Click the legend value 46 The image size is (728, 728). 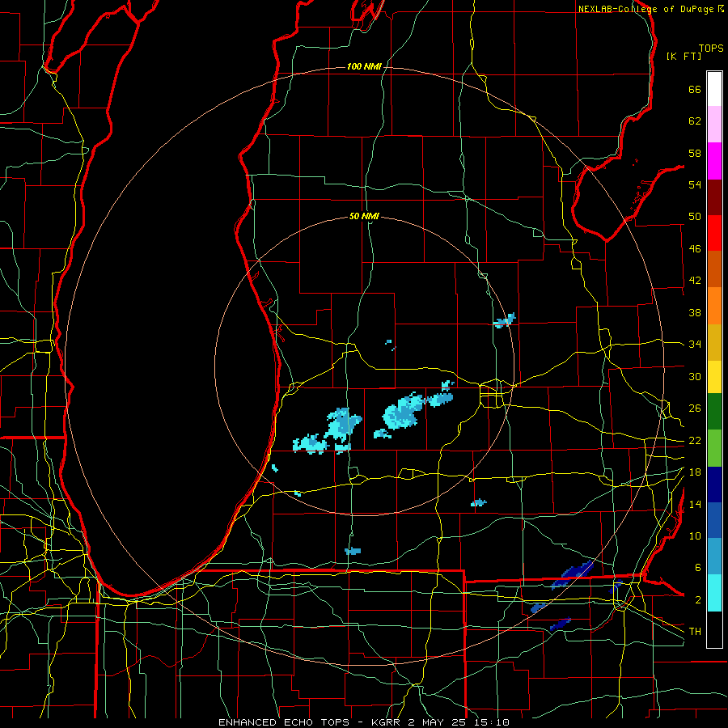(x=695, y=249)
